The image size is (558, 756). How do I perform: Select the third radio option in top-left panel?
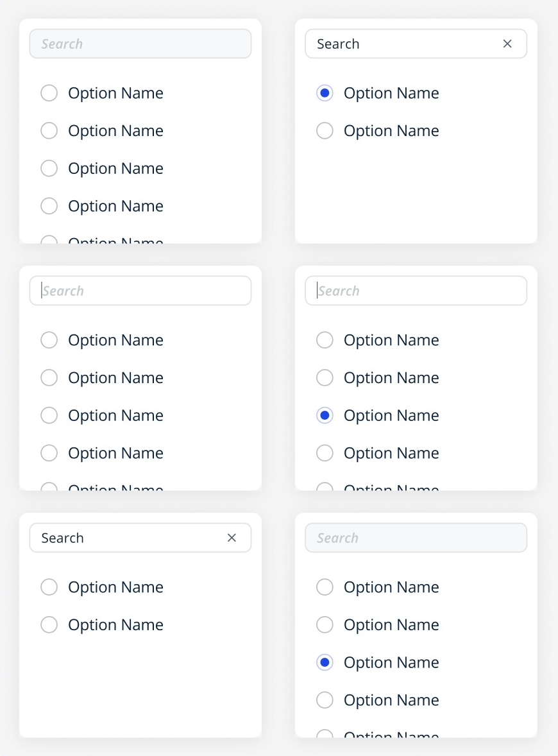pyautogui.click(x=49, y=169)
